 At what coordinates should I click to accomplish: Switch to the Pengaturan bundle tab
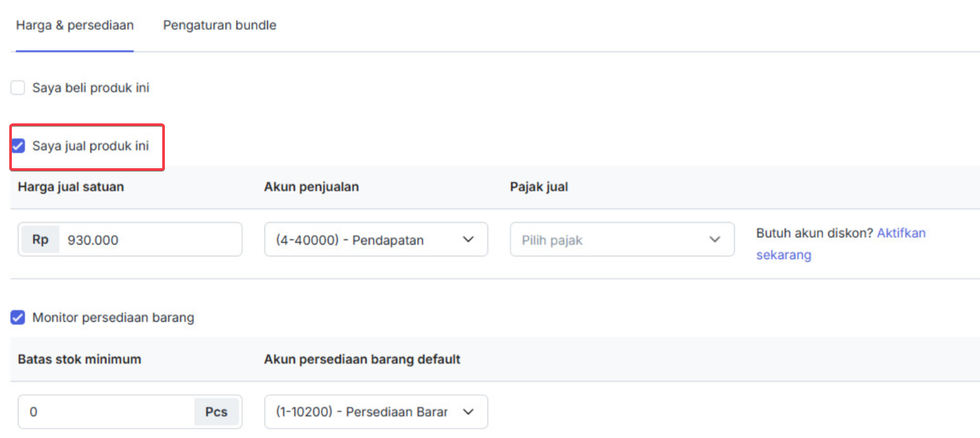220,26
